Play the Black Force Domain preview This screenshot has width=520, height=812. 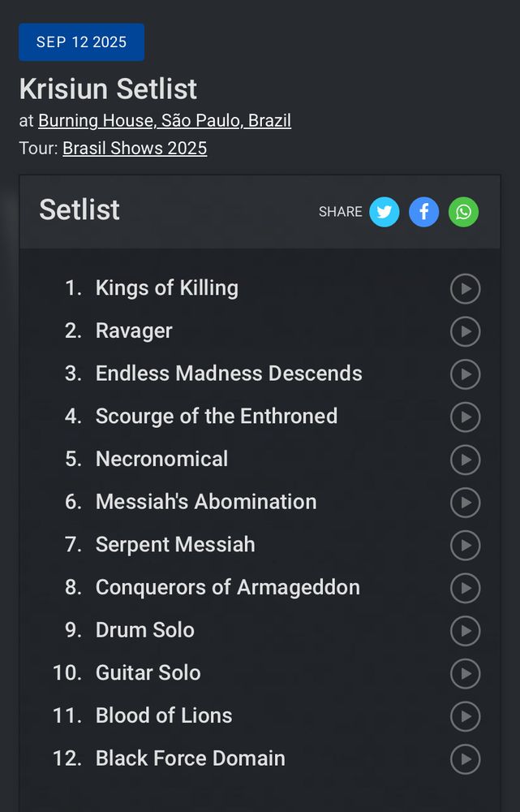pos(466,759)
